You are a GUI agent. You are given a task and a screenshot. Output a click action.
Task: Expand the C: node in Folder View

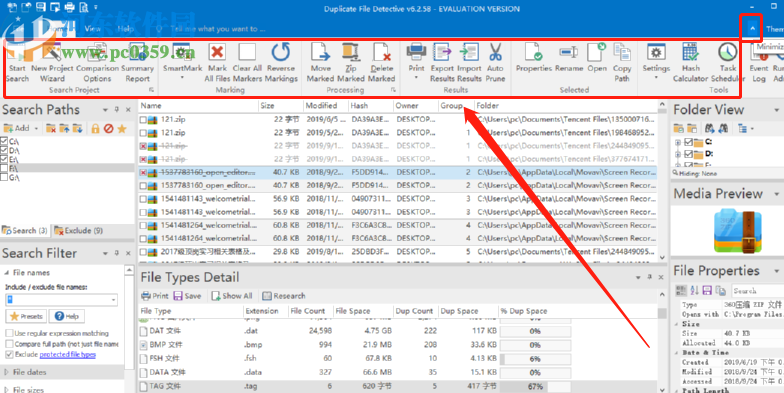pyautogui.click(x=678, y=142)
